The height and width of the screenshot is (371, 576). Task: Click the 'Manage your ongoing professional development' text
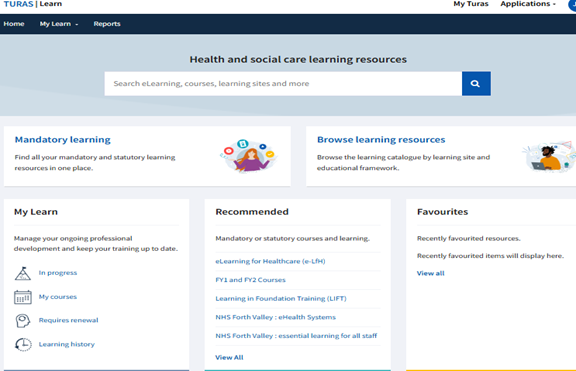pos(96,244)
